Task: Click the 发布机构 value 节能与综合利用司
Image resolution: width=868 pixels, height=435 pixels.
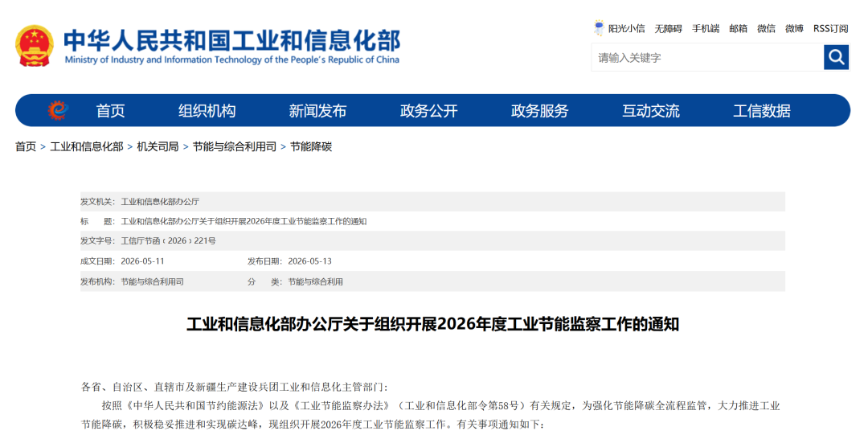Action: click(152, 281)
